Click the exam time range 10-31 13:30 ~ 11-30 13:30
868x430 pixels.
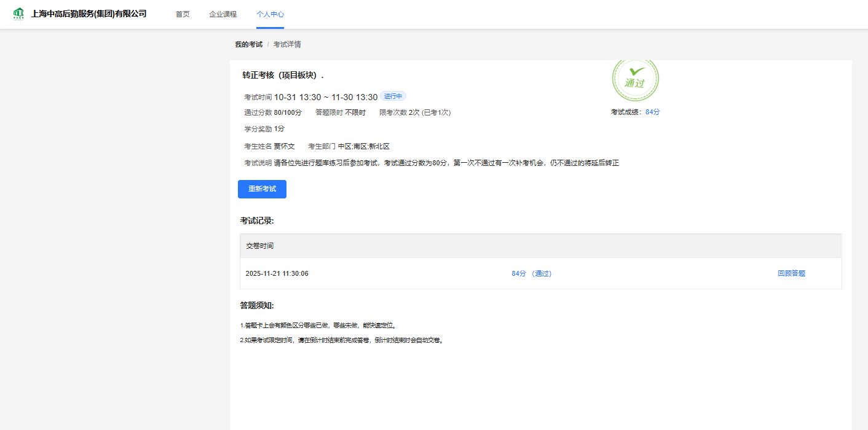click(325, 97)
